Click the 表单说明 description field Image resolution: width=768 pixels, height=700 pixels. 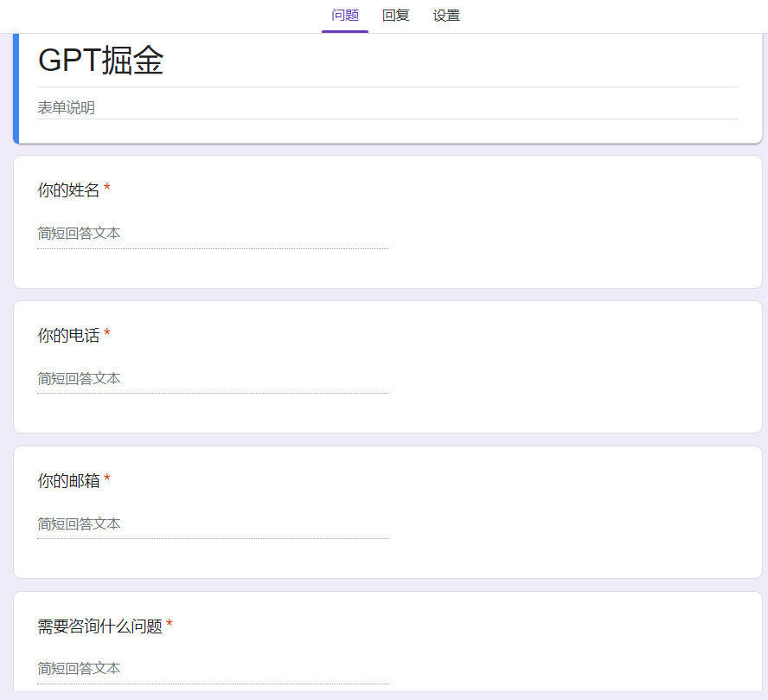(x=387, y=108)
